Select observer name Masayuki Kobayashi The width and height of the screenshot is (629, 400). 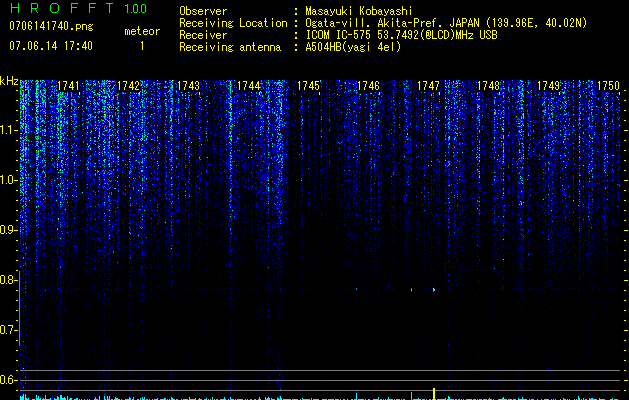[x=358, y=11]
